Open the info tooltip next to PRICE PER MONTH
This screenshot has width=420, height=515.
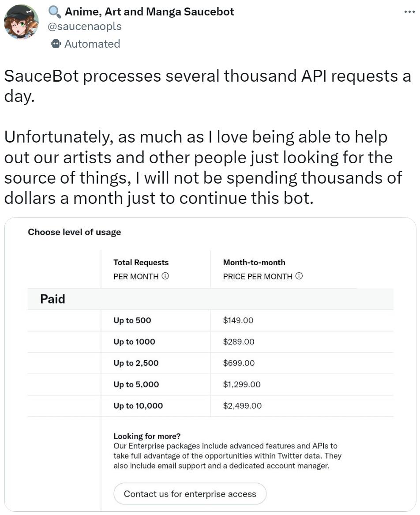coord(299,276)
